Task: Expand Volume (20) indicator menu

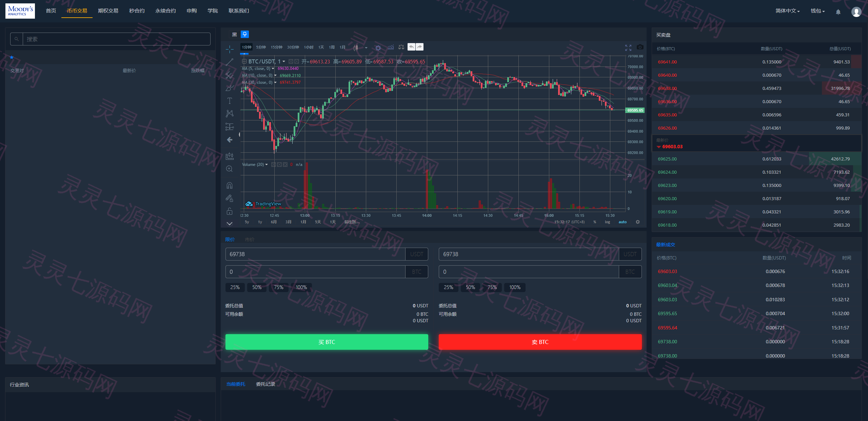Action: (267, 165)
